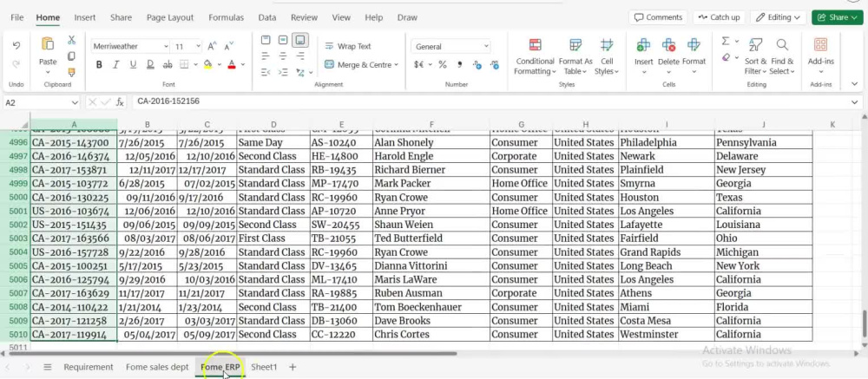Open the Conditional Formatting menu

click(535, 57)
